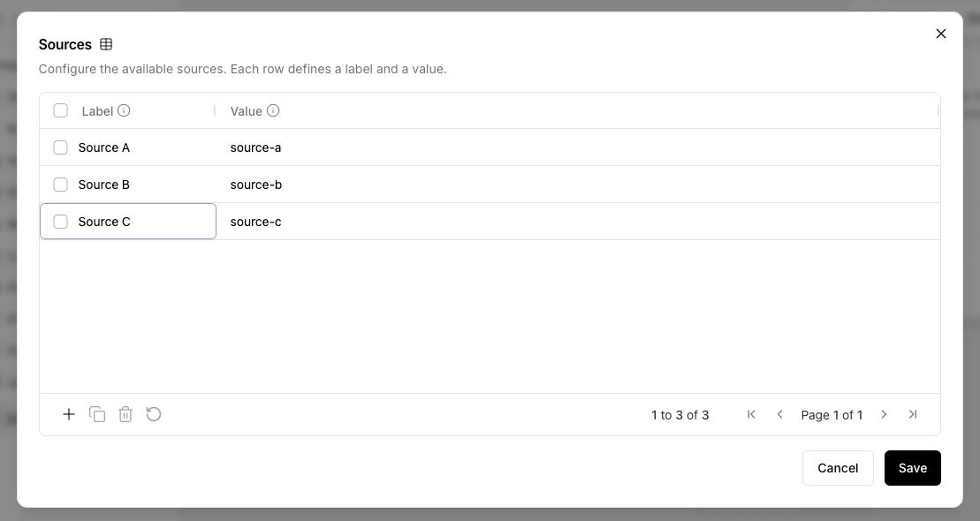Viewport: 980px width, 521px height.
Task: Go to the previous page with the left chevron
Action: 780,414
